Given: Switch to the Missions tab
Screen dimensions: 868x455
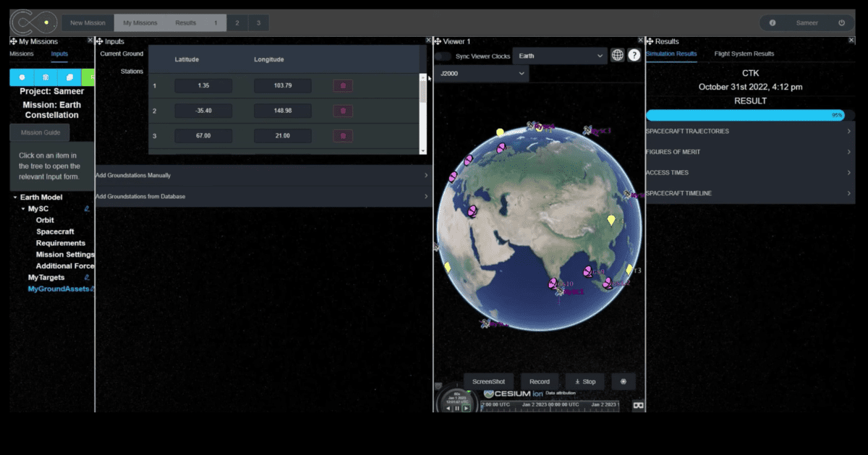Looking at the screenshot, I should (22, 54).
